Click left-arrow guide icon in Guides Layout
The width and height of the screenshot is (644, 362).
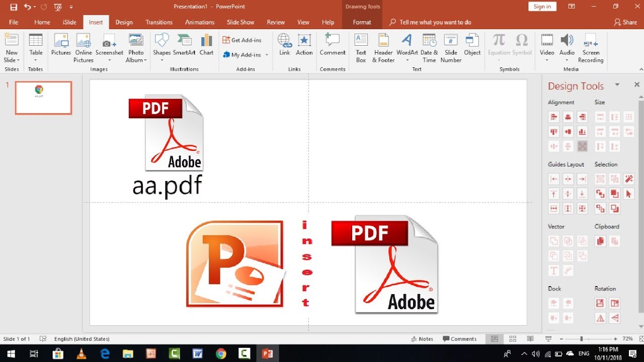coord(554,179)
